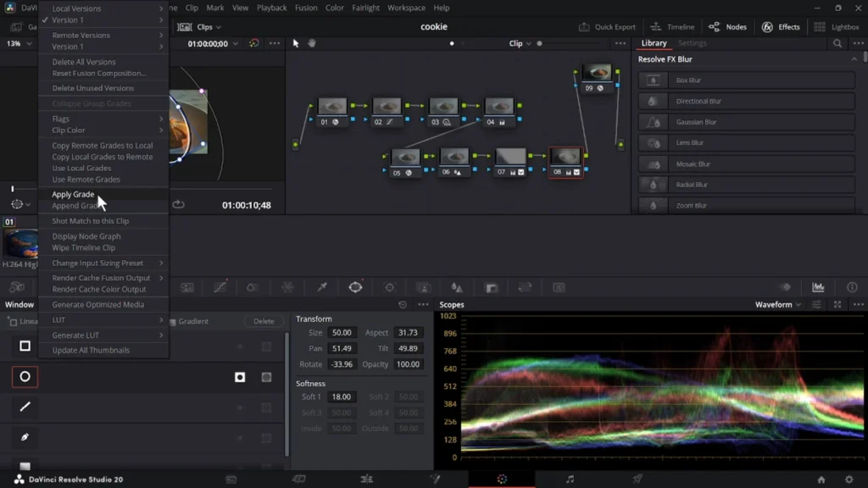Viewport: 868px width, 488px height.
Task: Select the circle power window shape
Action: tap(25, 377)
